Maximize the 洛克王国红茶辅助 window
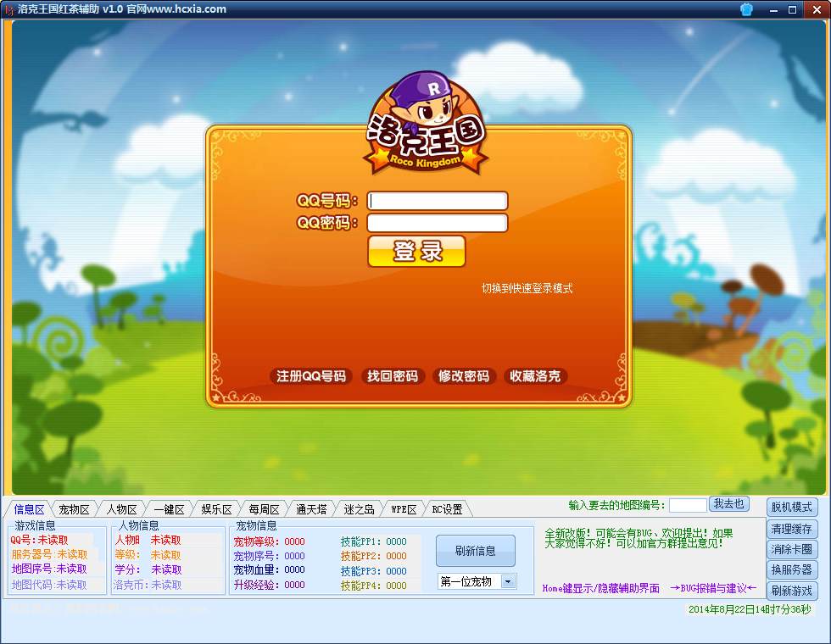The width and height of the screenshot is (831, 644). (x=792, y=9)
